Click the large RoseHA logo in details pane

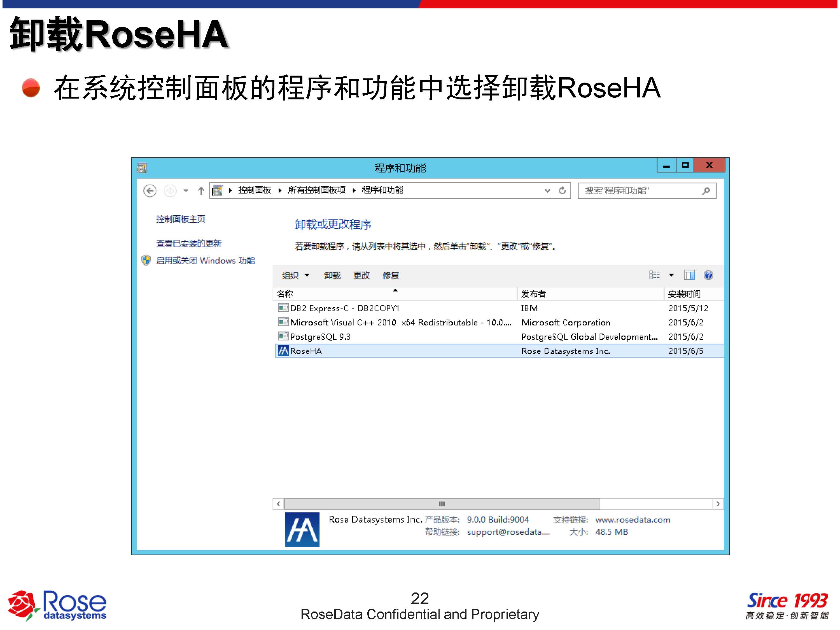pyautogui.click(x=302, y=530)
